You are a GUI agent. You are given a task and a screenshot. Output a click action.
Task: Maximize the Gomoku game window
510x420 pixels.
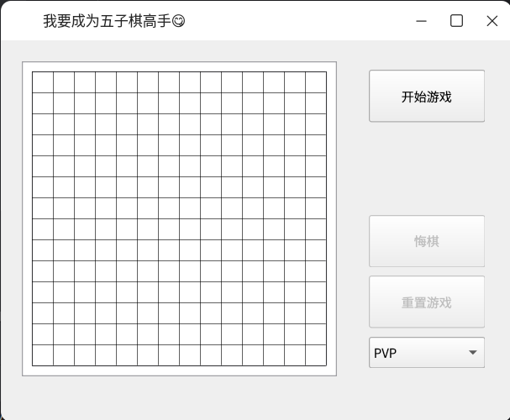click(x=456, y=21)
